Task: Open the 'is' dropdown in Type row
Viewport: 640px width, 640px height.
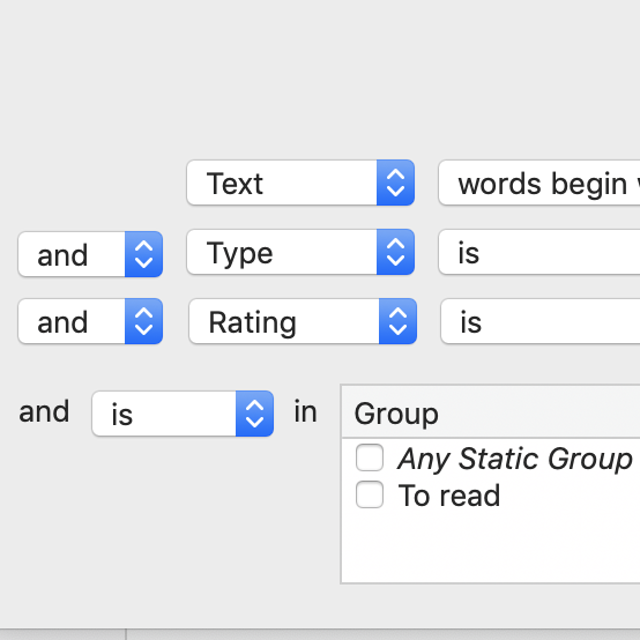Action: tap(539, 252)
